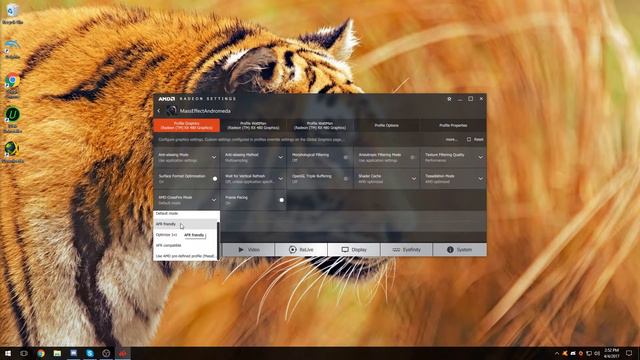Viewport: 640px width, 360px height.
Task: Expand Anti-aliasing Mode dropdown
Action: [x=213, y=158]
